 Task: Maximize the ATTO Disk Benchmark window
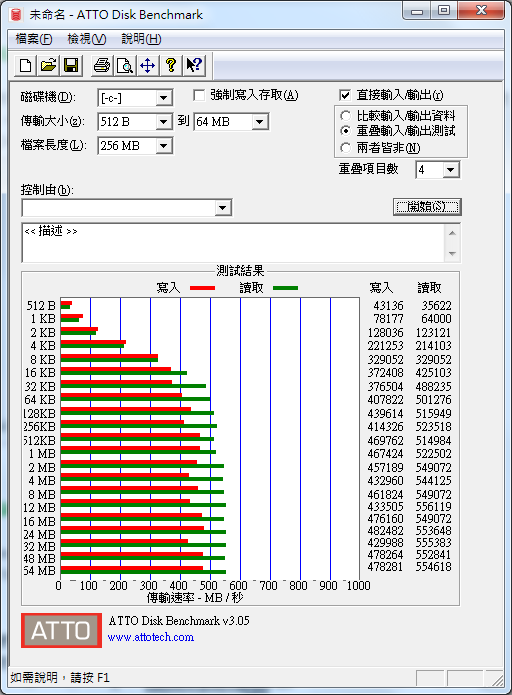444,11
